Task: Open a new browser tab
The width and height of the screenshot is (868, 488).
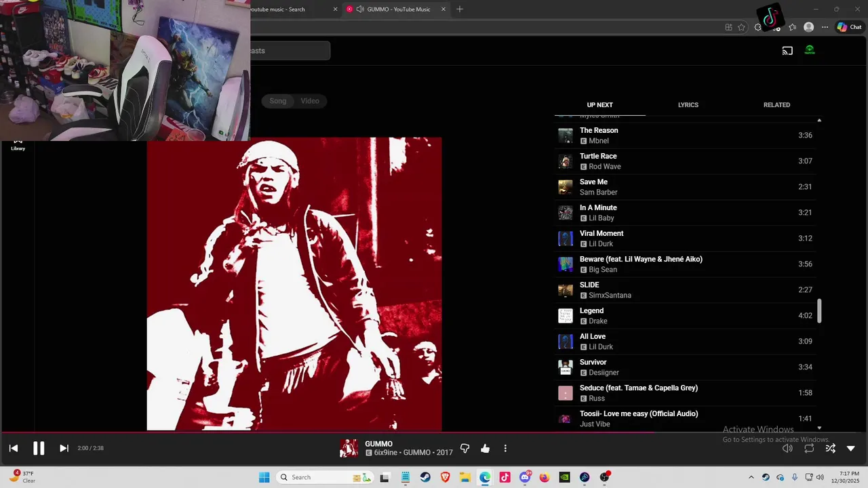Action: click(460, 9)
